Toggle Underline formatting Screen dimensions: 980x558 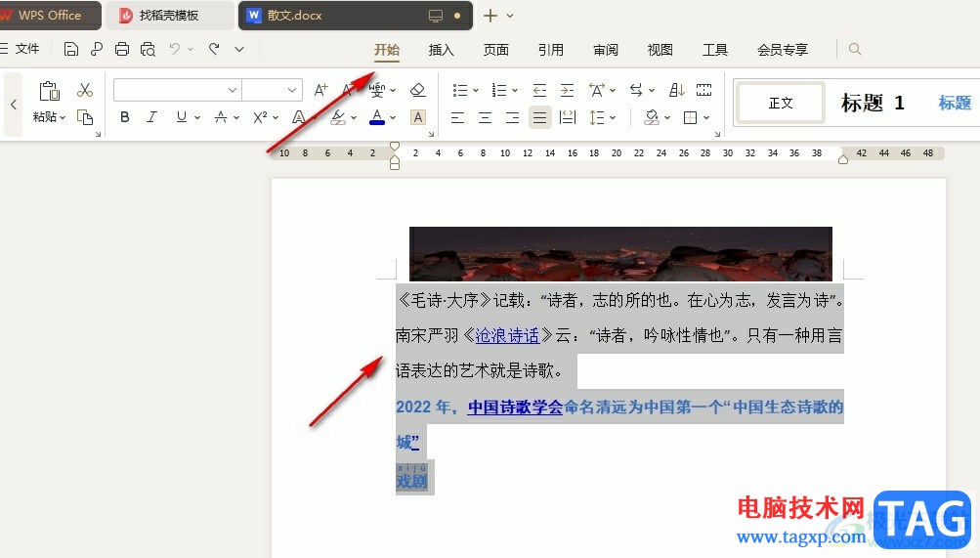click(x=182, y=117)
